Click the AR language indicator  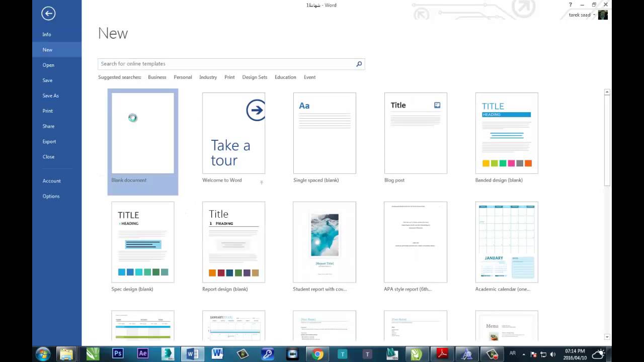click(513, 353)
